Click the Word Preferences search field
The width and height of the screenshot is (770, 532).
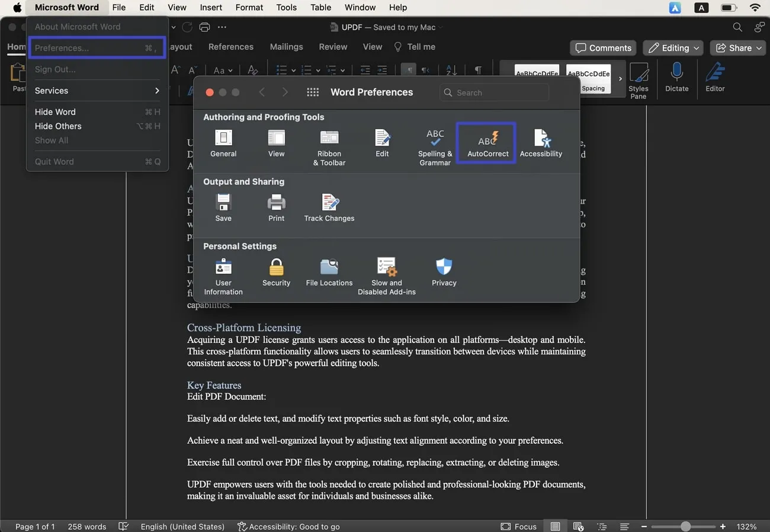[x=495, y=92]
